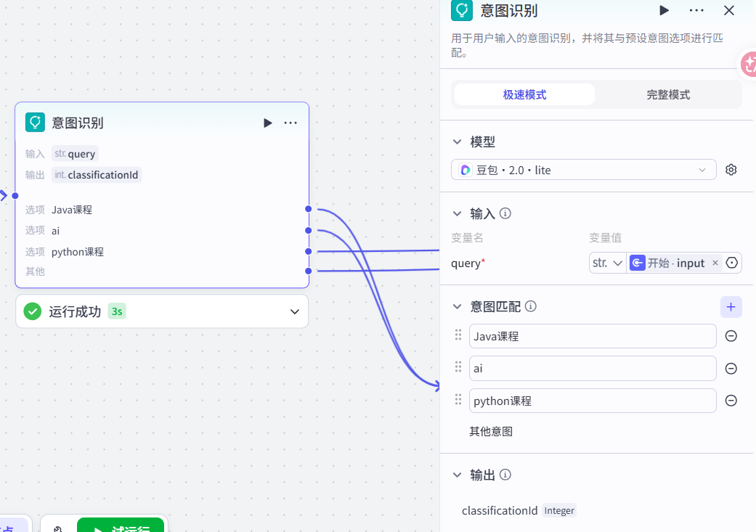The image size is (756, 532).
Task: Add a new intent with plus button
Action: (x=731, y=307)
